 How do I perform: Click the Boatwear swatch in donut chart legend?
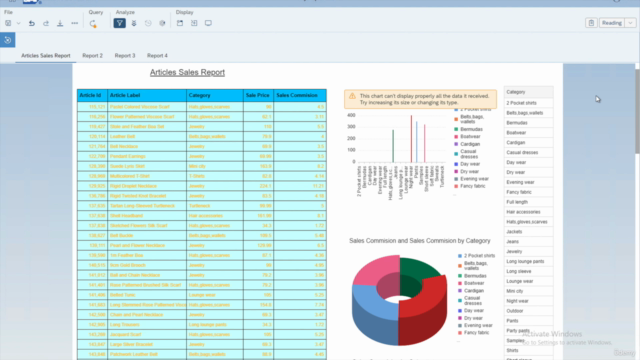460,283
